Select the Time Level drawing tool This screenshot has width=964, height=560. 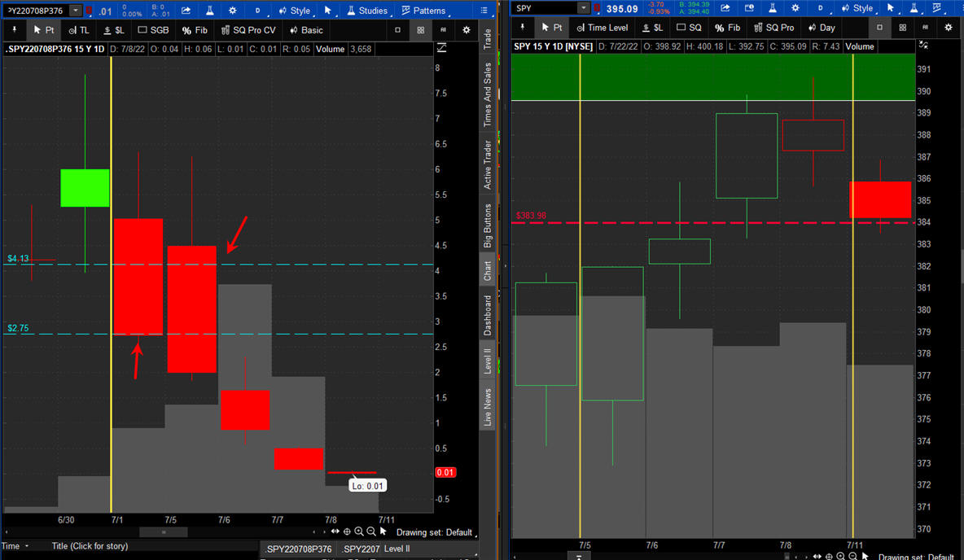point(602,27)
